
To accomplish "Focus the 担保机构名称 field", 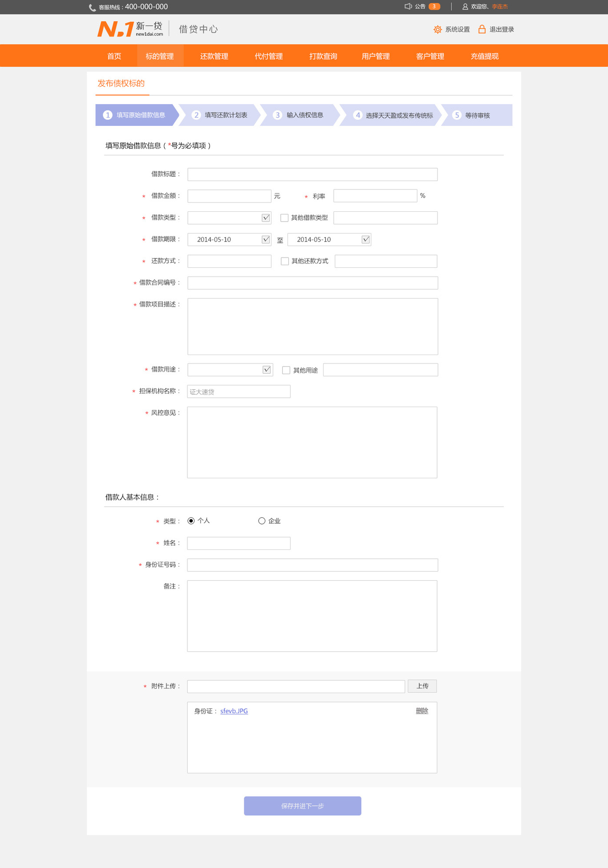I will 239,392.
